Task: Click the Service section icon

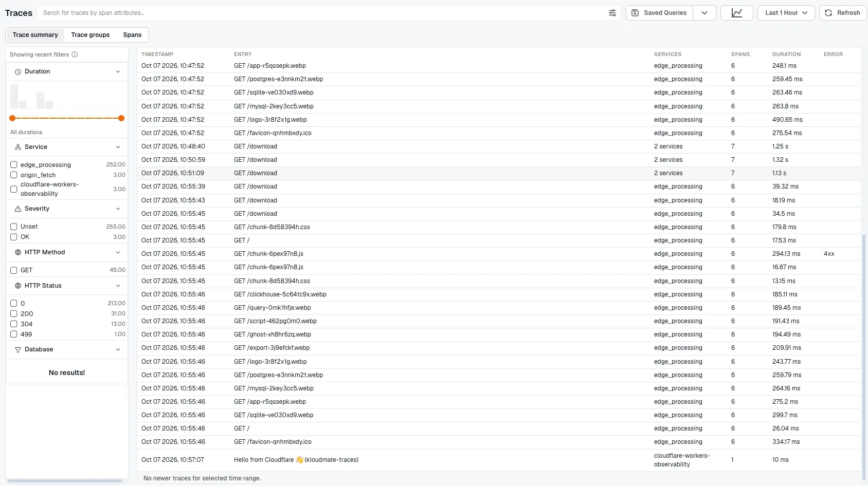Action: click(x=18, y=147)
